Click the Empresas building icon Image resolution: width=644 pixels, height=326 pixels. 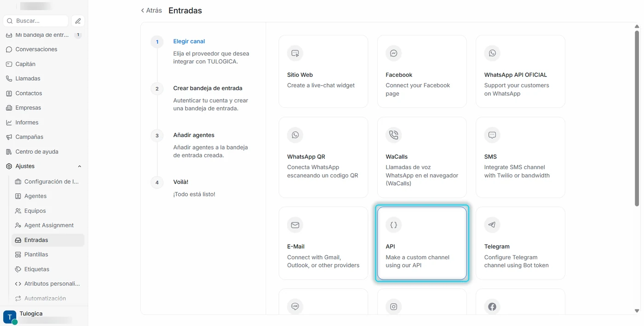coord(9,108)
